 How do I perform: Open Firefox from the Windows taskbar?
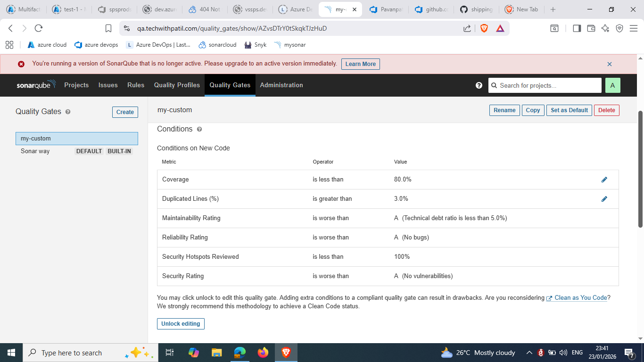coord(263,353)
